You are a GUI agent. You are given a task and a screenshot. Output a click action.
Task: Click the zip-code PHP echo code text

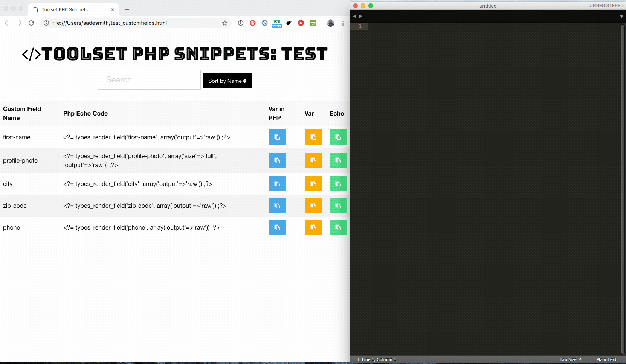pos(145,206)
